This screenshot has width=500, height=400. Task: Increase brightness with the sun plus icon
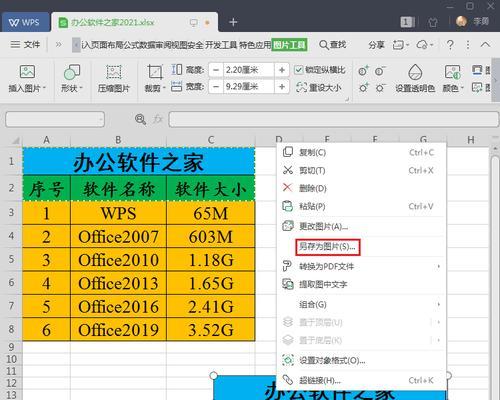pyautogui.click(x=363, y=87)
